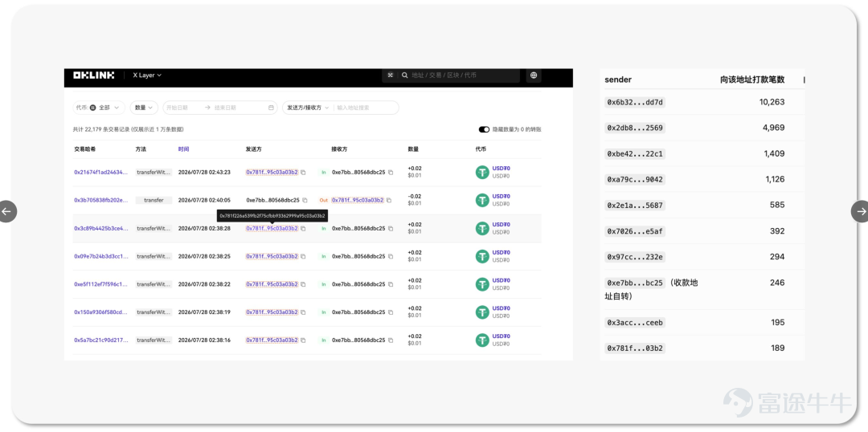The image size is (868, 432).
Task: Click the 10,263 payment count cell
Action: [x=772, y=102]
